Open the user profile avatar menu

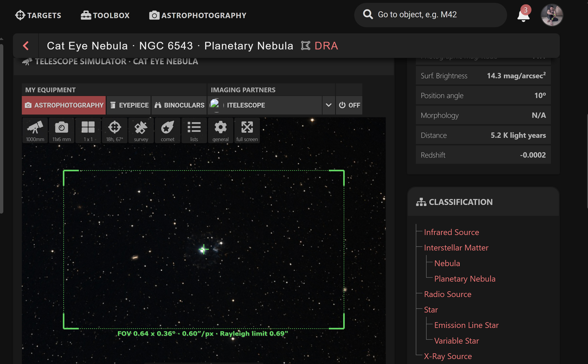(552, 15)
